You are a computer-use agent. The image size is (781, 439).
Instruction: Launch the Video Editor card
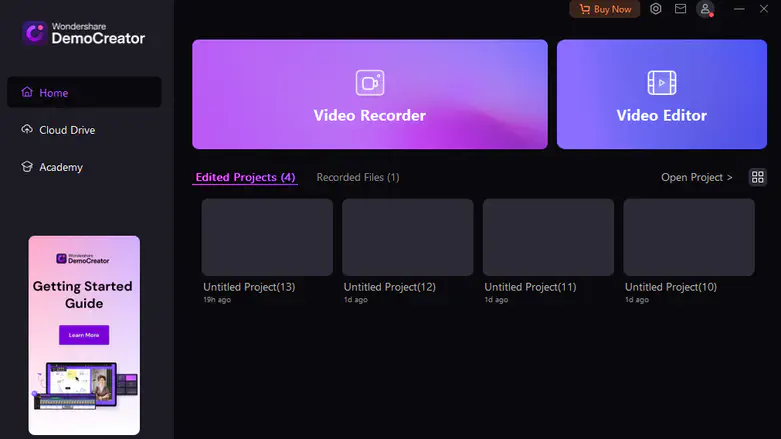click(x=661, y=94)
